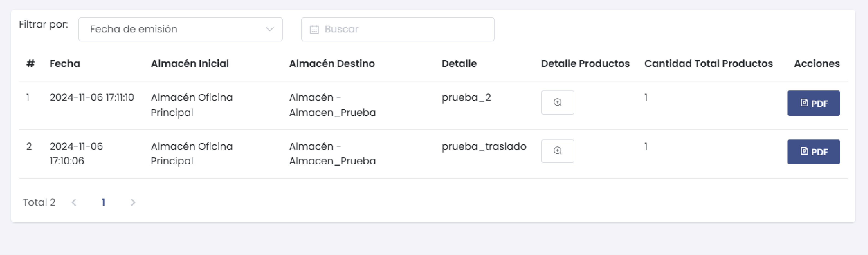Open product details for the prueba_traslado transfer
The image size is (868, 255).
point(557,151)
